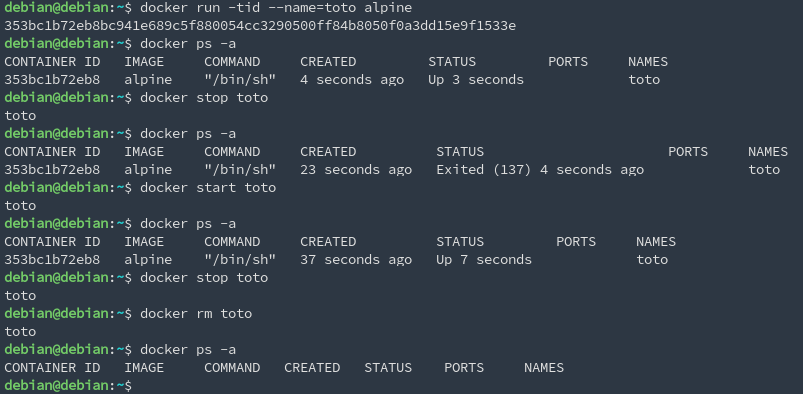Click the 'Exited (137) 4 seconds ago' status text
This screenshot has width=803, height=394.
(540, 170)
